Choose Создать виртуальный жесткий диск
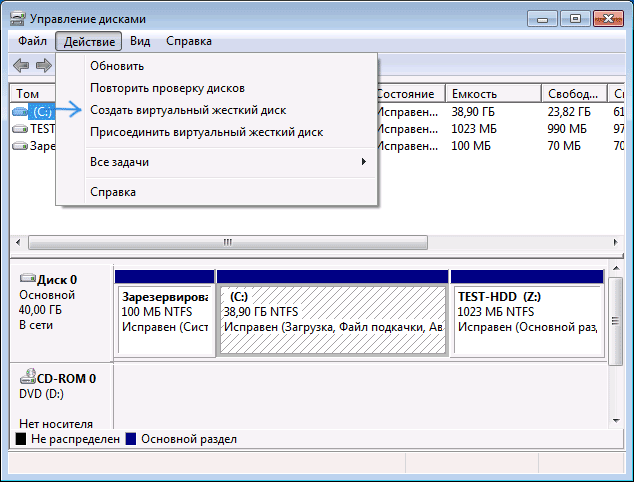Viewport: 634px width, 482px height. (187, 110)
